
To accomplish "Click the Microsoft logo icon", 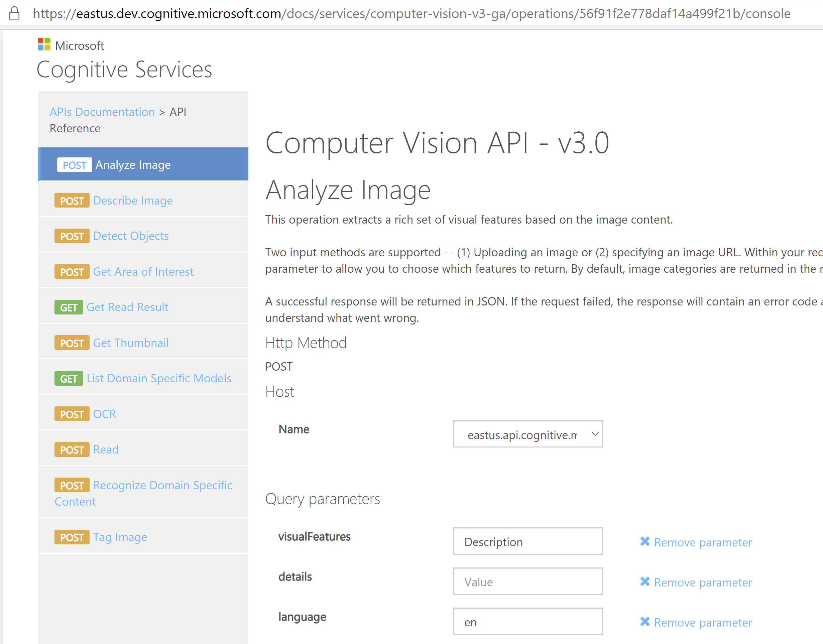I will coord(44,44).
